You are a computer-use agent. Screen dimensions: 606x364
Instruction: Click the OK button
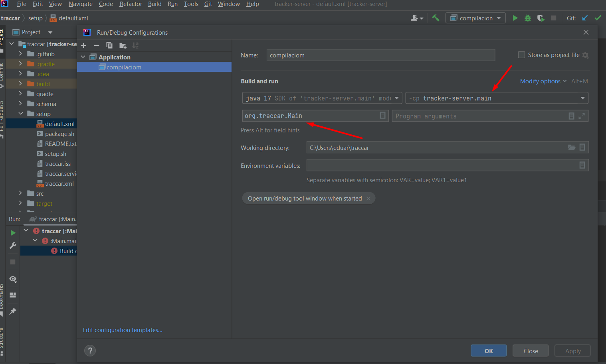pos(489,351)
